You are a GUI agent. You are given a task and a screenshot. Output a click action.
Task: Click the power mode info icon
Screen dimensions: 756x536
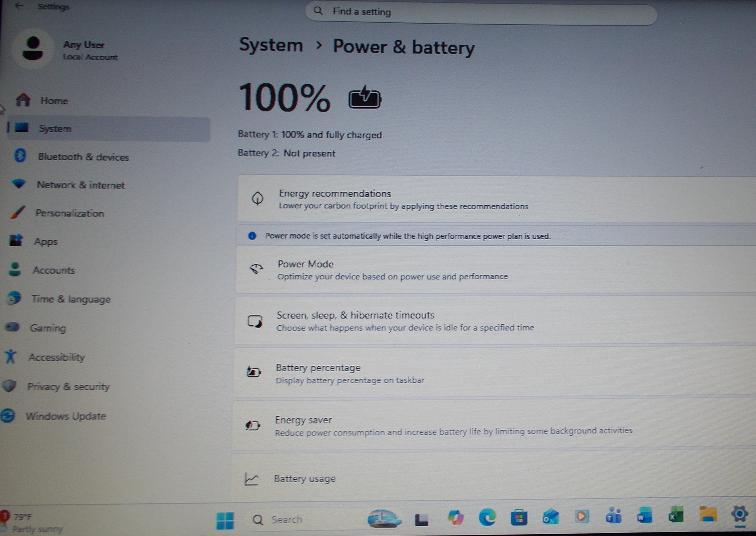point(252,235)
